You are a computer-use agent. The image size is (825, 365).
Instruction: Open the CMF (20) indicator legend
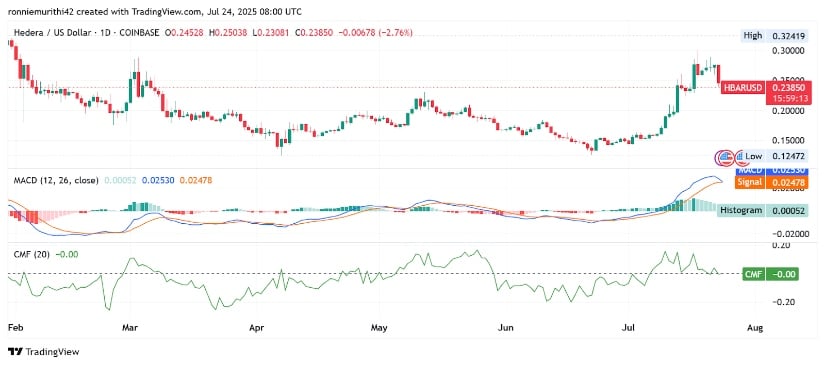(32, 254)
